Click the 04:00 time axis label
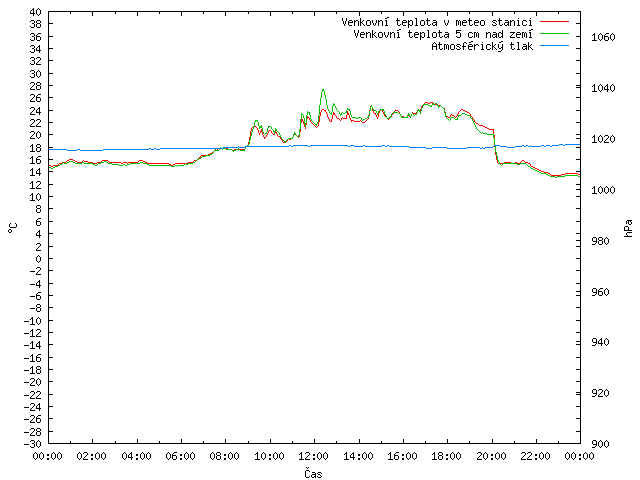640x480 pixels. 137,456
